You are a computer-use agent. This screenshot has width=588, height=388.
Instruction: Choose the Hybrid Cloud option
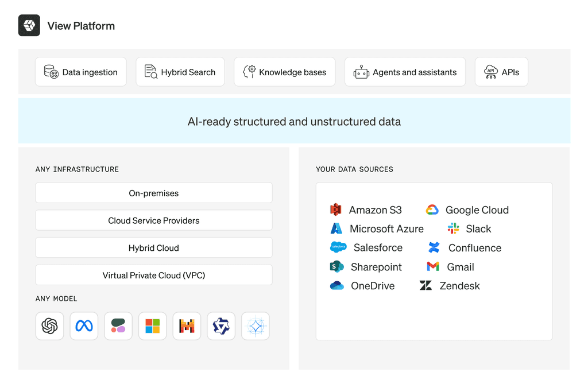(154, 248)
